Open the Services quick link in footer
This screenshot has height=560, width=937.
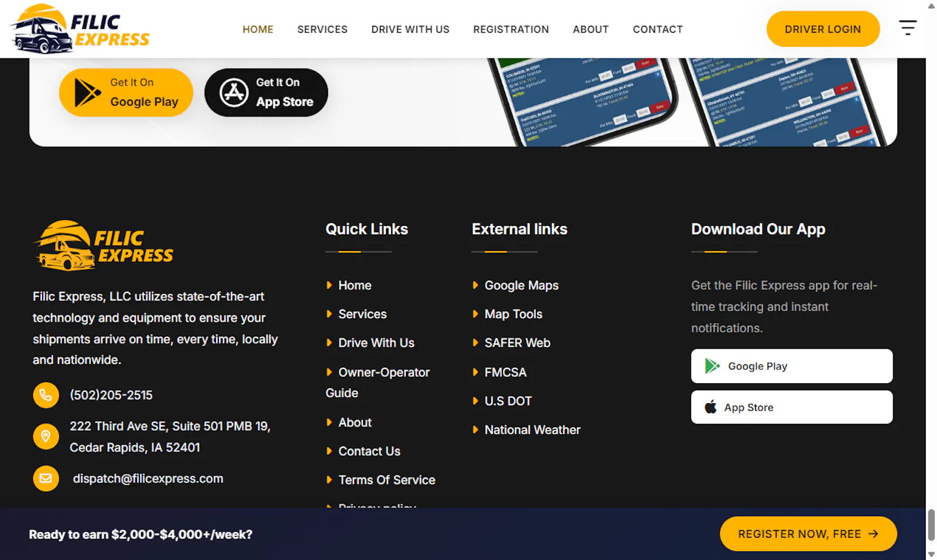tap(362, 314)
